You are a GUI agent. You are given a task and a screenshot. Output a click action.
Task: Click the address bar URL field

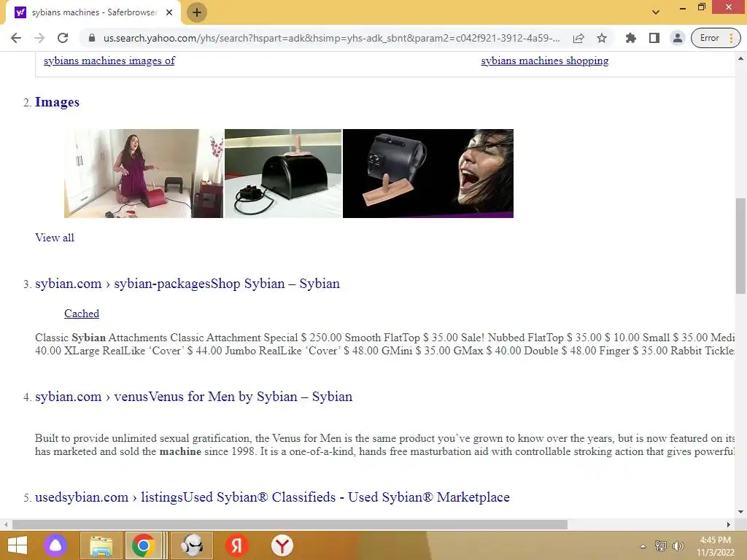(x=331, y=38)
